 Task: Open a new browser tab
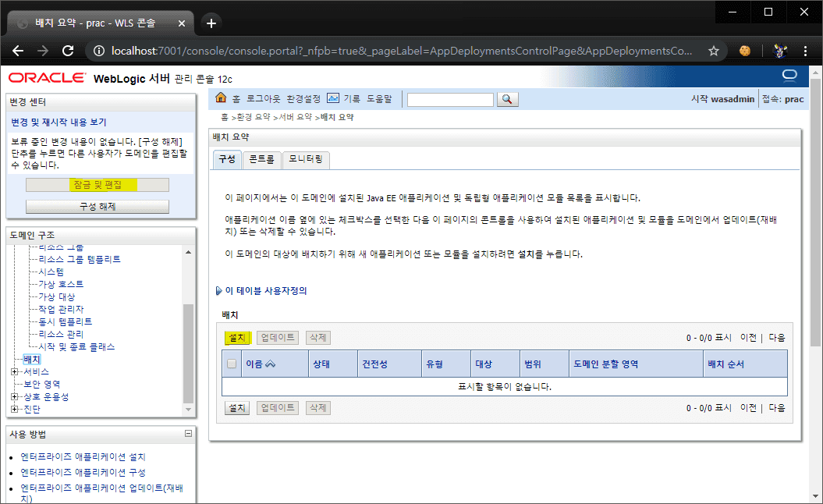click(211, 23)
